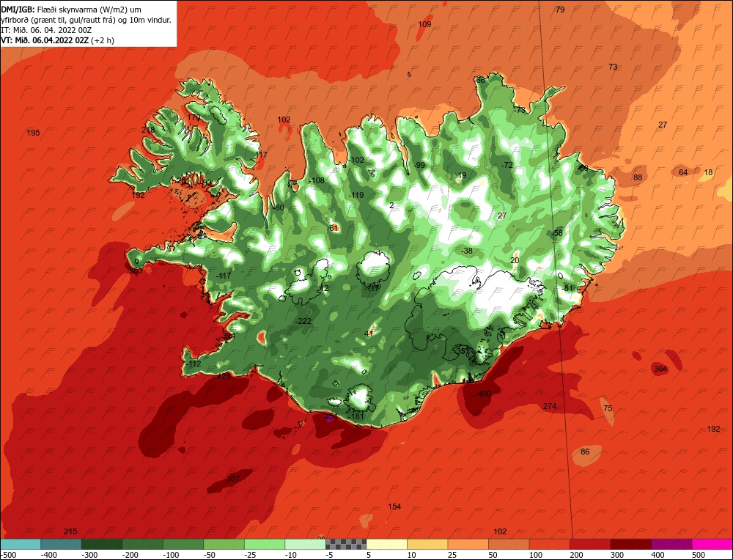Click magenta legend swatch right of 500 label

[712, 544]
